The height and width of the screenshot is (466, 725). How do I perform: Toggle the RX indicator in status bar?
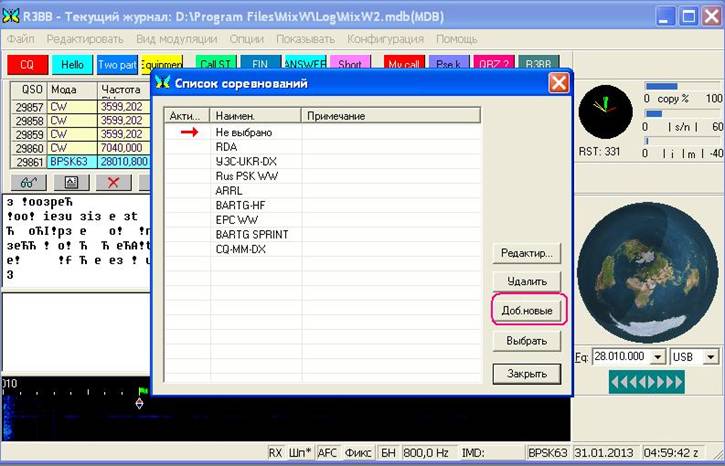(275, 453)
